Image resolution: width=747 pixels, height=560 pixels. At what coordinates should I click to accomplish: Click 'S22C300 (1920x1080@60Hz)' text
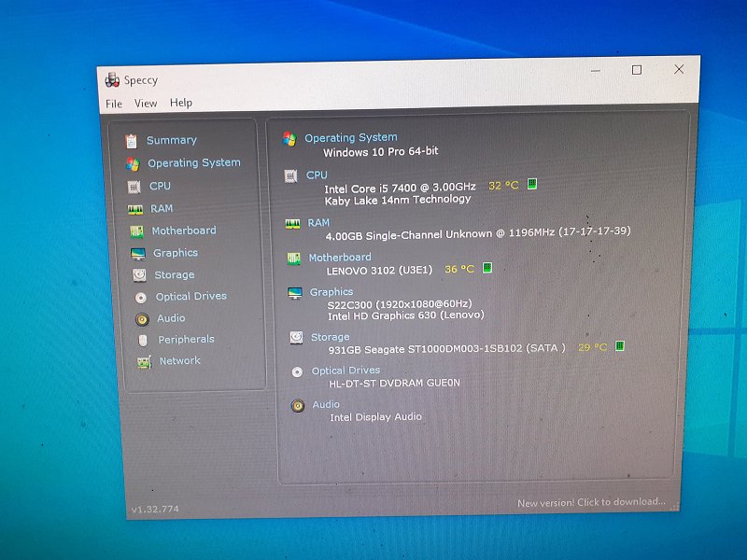point(400,304)
